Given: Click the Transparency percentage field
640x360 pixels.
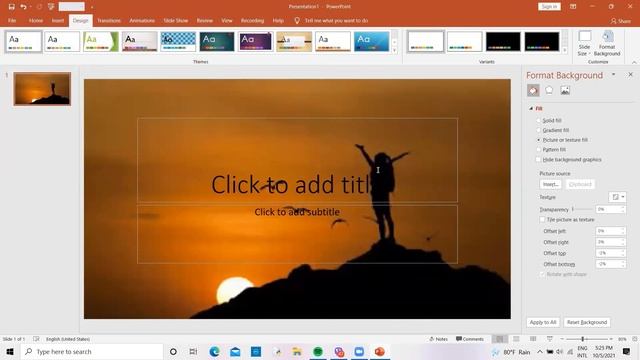Looking at the screenshot, I should point(610,209).
